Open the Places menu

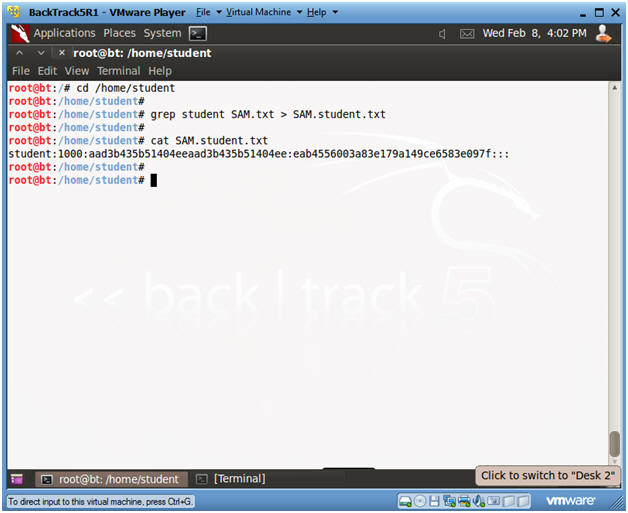pos(119,33)
